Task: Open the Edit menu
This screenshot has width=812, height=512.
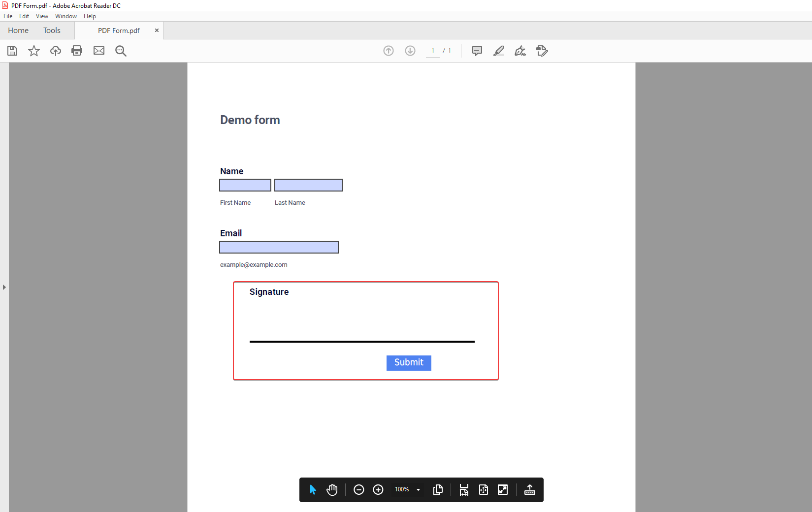Action: 24,16
